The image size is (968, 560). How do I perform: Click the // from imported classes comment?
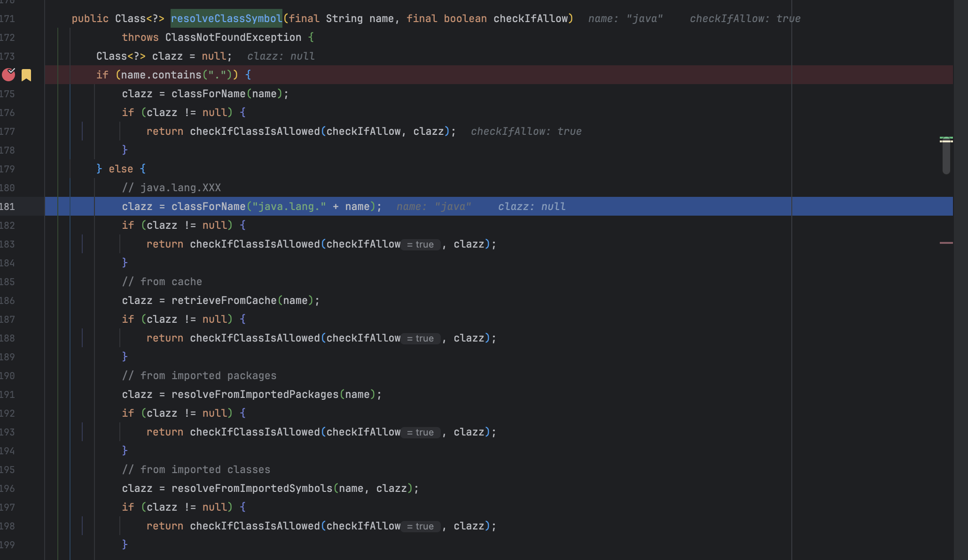point(196,469)
